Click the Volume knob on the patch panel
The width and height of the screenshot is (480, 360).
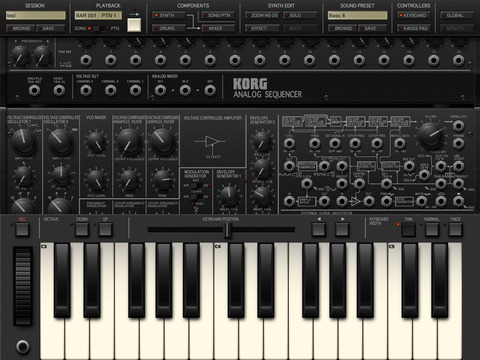(x=431, y=135)
